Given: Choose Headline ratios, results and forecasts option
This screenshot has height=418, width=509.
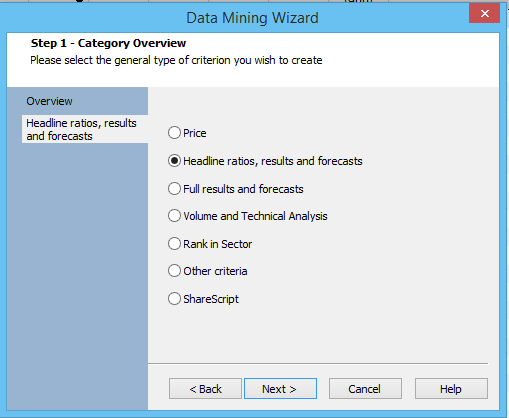Looking at the screenshot, I should pos(174,161).
